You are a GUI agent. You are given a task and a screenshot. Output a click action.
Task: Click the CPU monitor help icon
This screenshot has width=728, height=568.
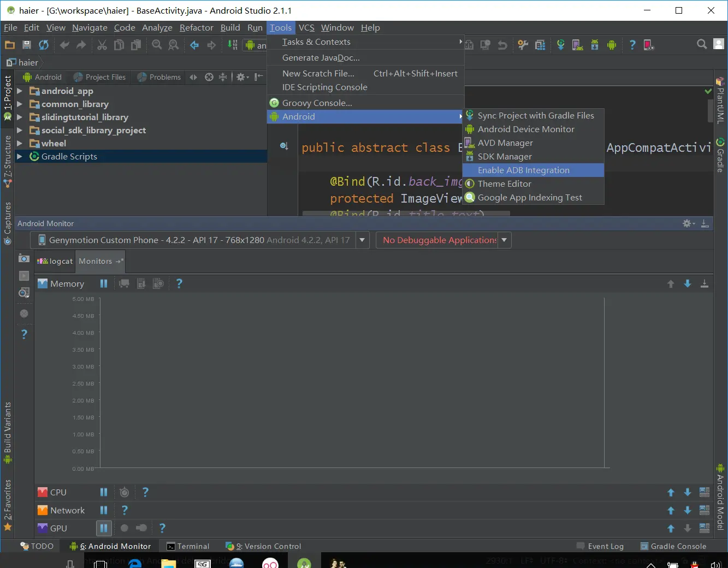[145, 492]
